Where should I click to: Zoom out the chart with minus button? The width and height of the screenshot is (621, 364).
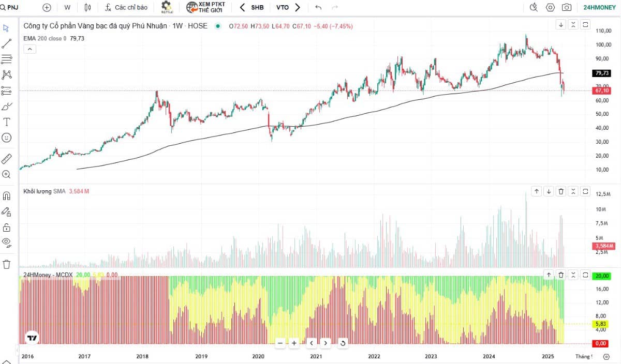point(280,343)
